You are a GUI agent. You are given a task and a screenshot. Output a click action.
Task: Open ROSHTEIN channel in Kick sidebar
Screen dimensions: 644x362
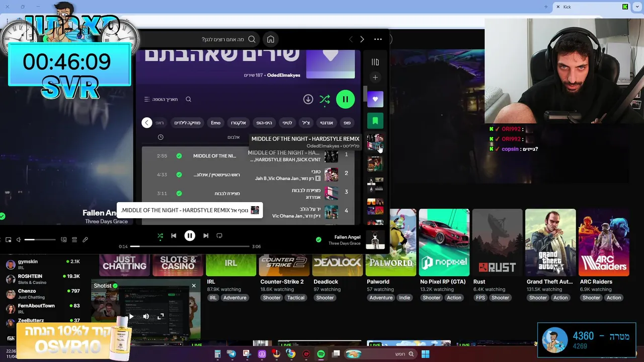click(43, 279)
